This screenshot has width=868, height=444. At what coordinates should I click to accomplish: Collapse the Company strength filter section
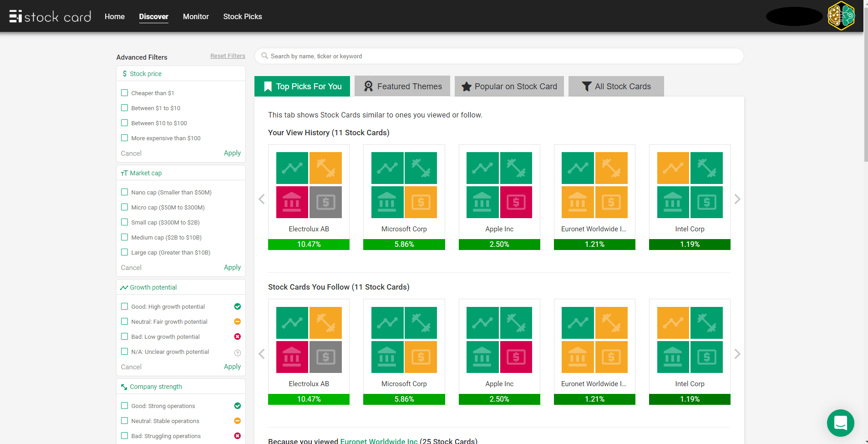pos(181,387)
